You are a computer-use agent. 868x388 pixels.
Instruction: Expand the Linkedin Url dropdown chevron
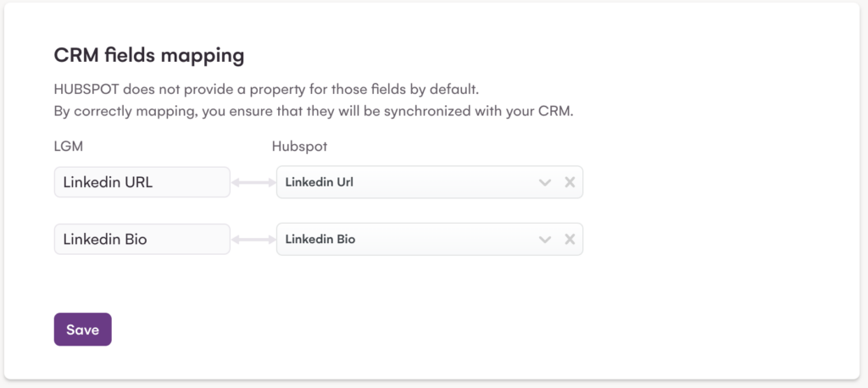(x=545, y=181)
